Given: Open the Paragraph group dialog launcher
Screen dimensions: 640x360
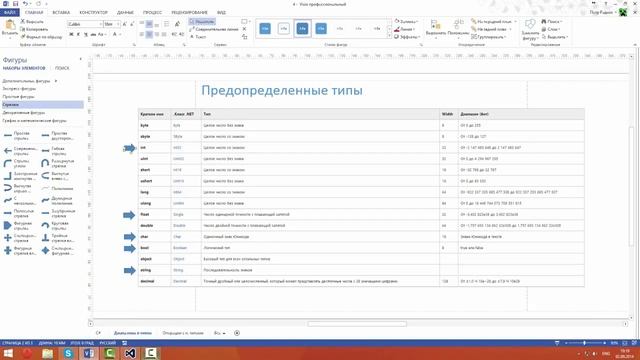Looking at the screenshot, I should [x=184, y=44].
